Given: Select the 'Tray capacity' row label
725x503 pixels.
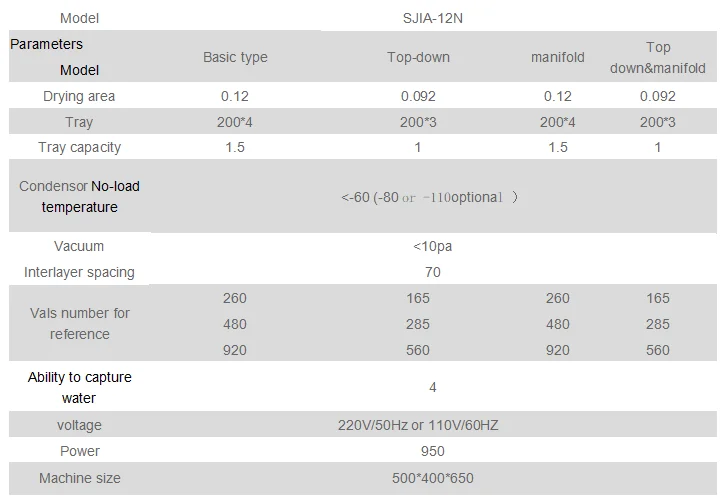Looking at the screenshot, I should (79, 147).
